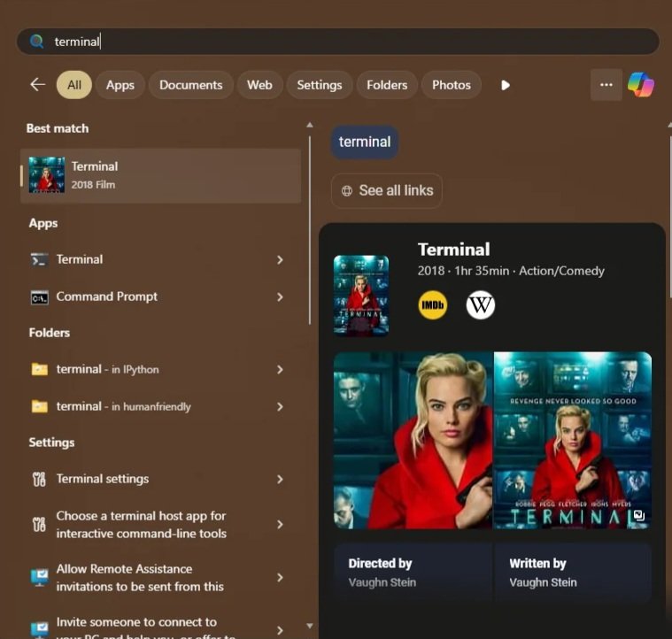672x639 pixels.
Task: Switch to the Apps filter tab
Action: click(x=120, y=85)
